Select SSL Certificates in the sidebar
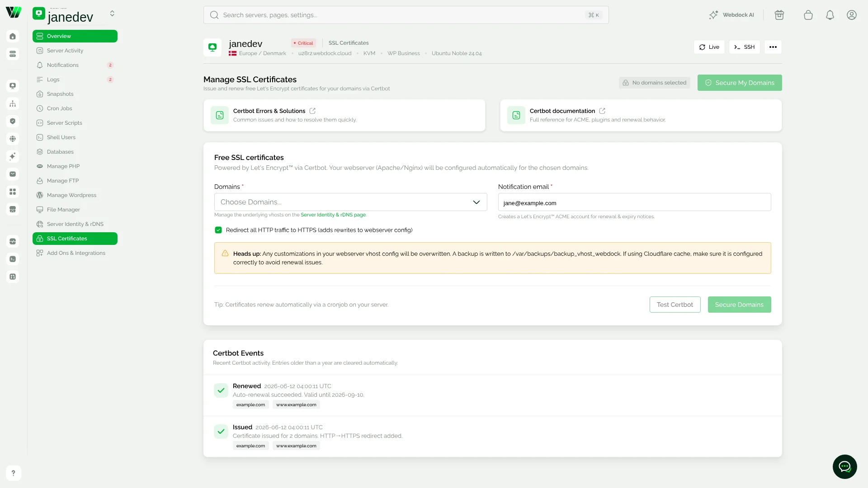This screenshot has width=868, height=488. point(75,239)
